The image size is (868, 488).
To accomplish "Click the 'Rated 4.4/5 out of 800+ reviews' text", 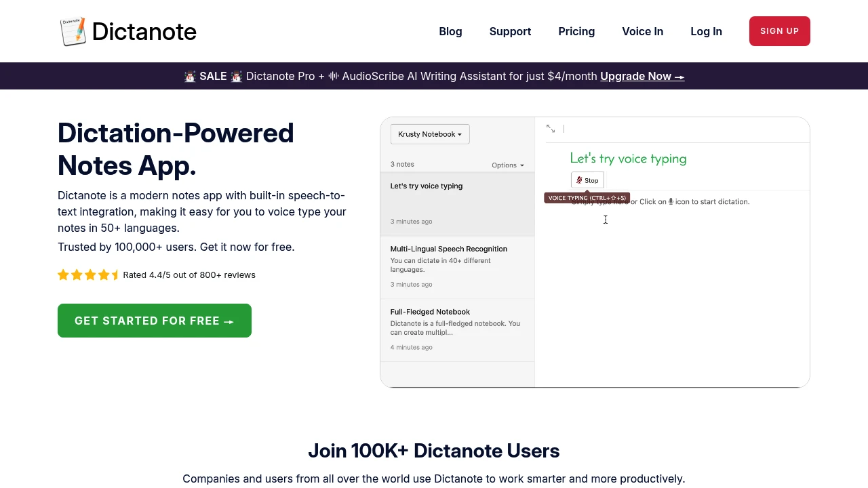I will point(189,274).
